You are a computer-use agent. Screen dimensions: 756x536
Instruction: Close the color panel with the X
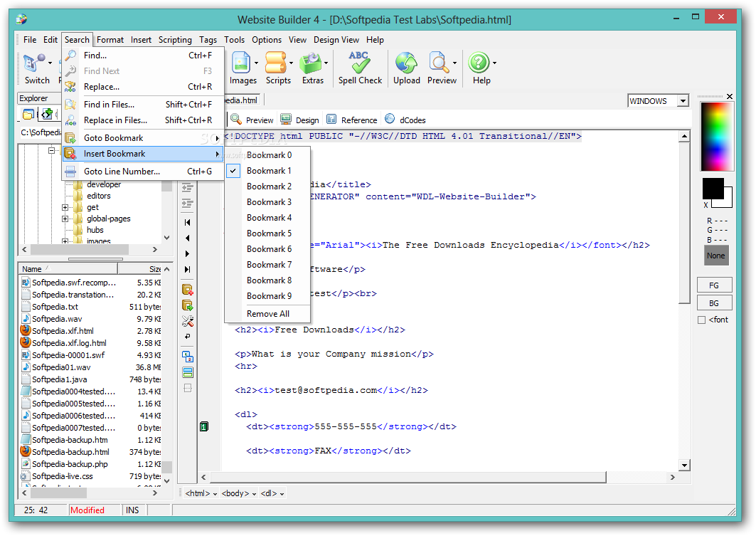(730, 97)
